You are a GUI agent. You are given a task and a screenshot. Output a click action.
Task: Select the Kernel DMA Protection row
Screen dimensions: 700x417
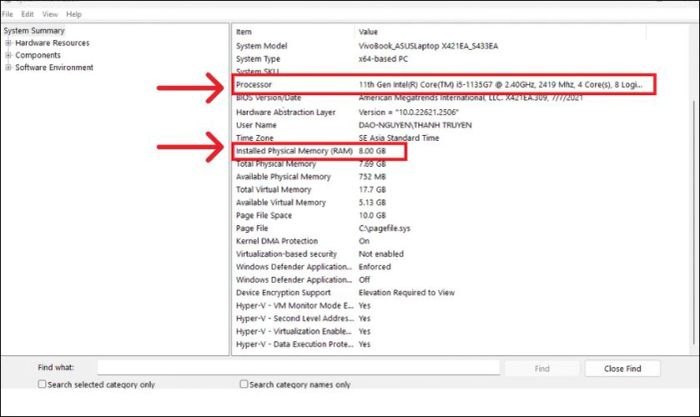tap(440, 241)
